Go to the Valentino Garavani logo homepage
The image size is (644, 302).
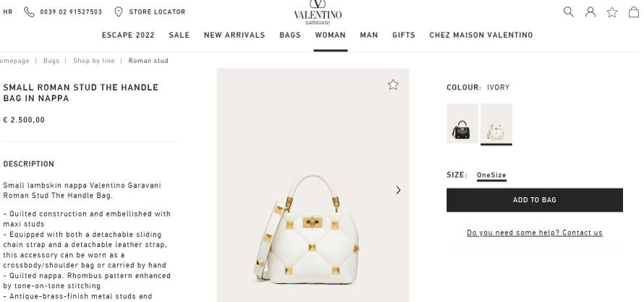318,12
